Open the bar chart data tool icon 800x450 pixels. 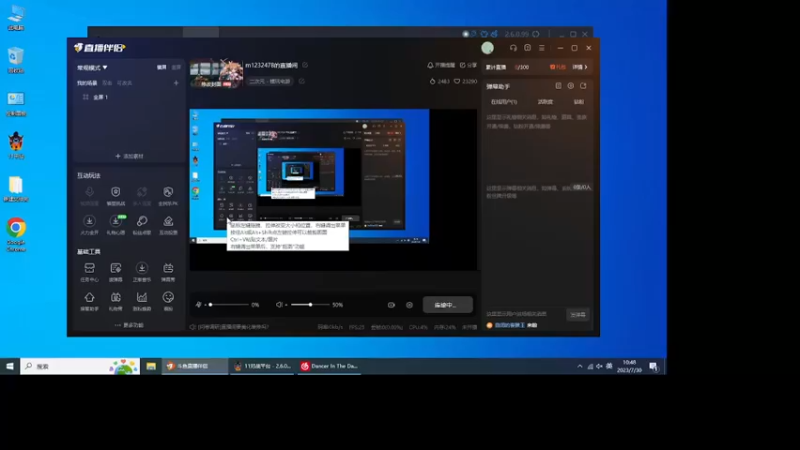(142, 297)
